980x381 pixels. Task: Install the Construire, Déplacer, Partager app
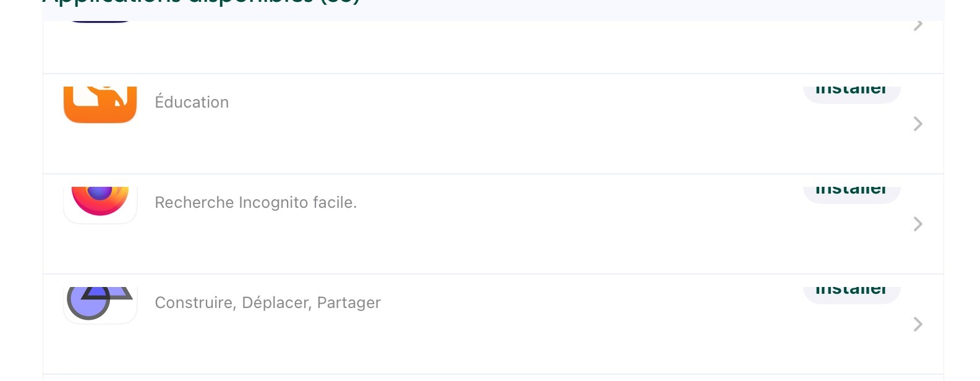[851, 295]
